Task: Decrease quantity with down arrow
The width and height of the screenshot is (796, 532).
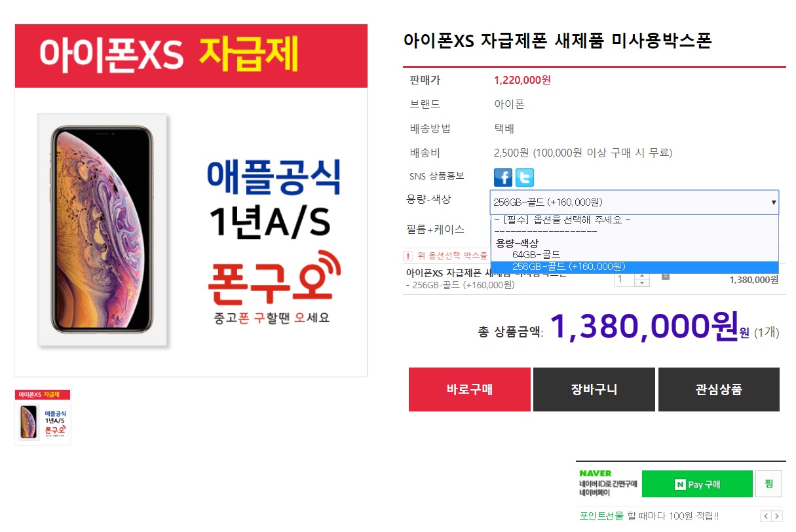Action: coord(643,283)
